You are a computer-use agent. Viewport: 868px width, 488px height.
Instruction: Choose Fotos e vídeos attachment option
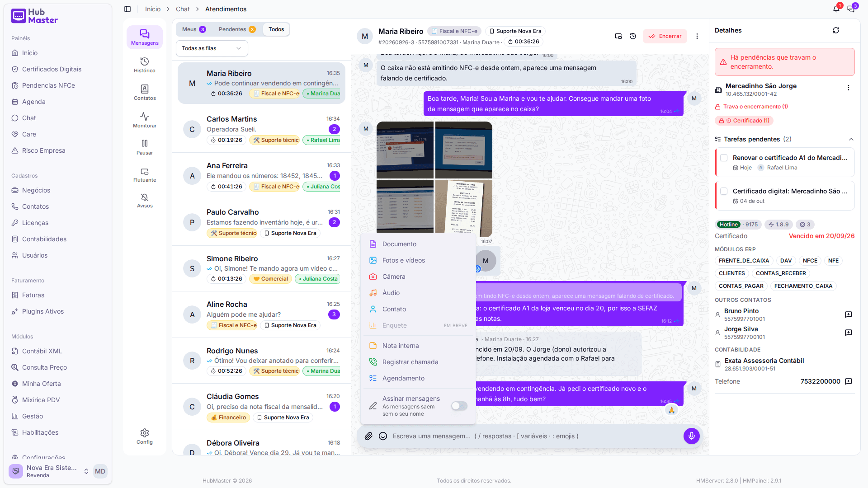click(418, 260)
